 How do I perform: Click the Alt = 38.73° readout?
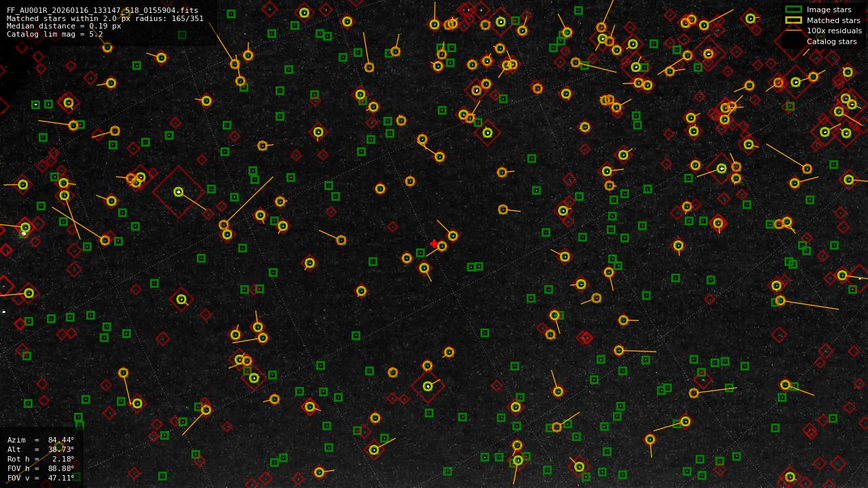tap(41, 450)
